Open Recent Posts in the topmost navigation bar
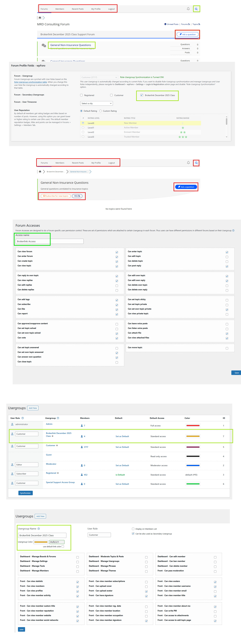 pos(78,9)
